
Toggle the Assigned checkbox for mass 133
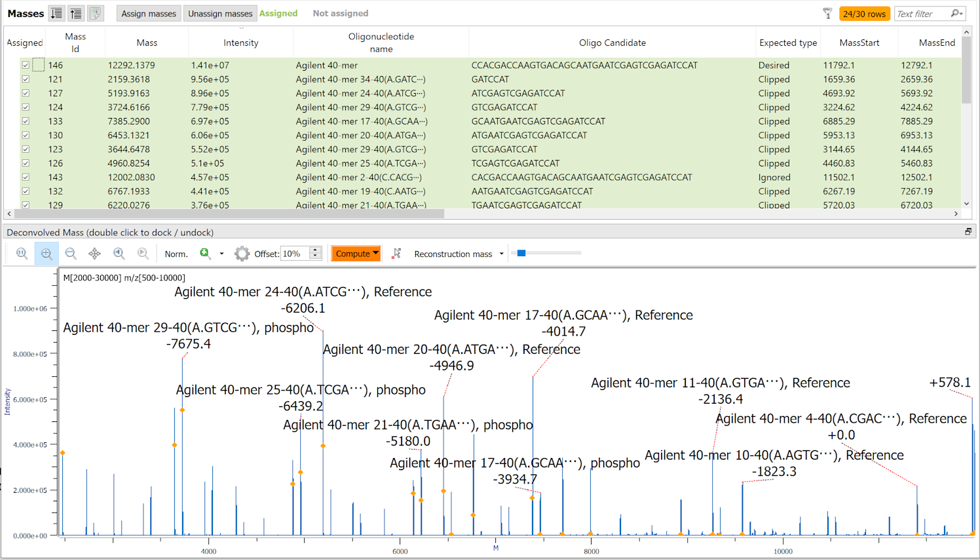pyautogui.click(x=26, y=121)
